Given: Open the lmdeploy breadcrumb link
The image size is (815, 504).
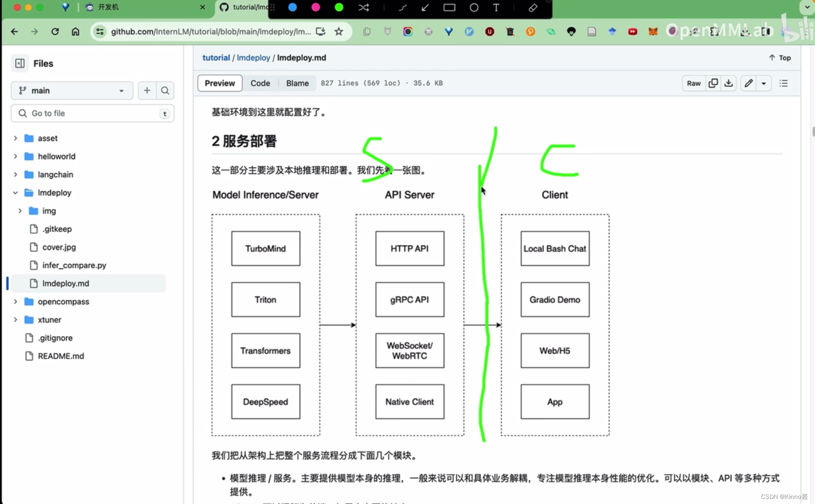Looking at the screenshot, I should tap(253, 58).
